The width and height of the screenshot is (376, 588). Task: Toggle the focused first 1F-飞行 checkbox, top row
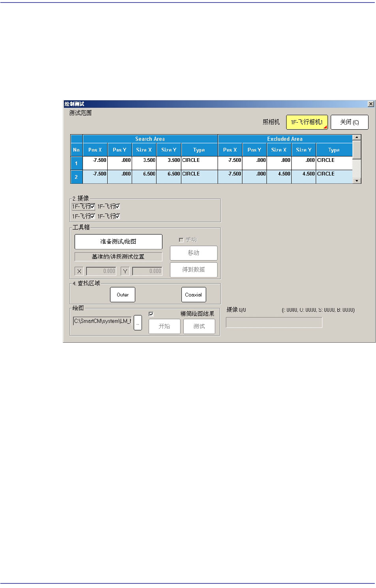(92, 206)
